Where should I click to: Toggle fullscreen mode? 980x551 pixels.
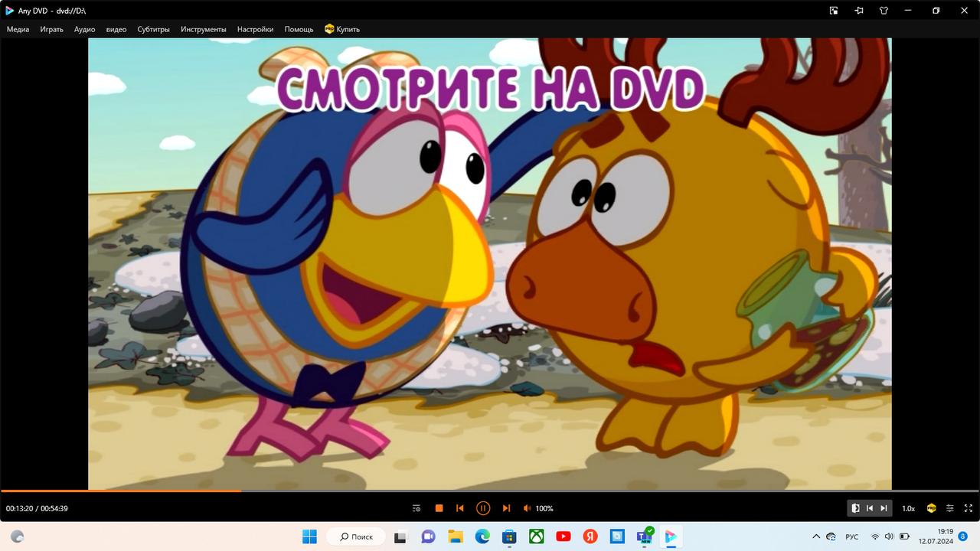(x=969, y=508)
